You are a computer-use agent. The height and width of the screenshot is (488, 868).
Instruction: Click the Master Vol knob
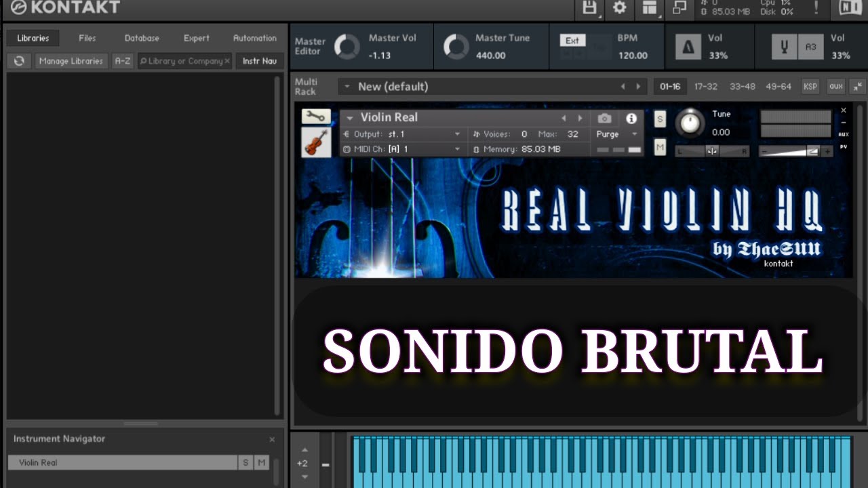point(347,47)
